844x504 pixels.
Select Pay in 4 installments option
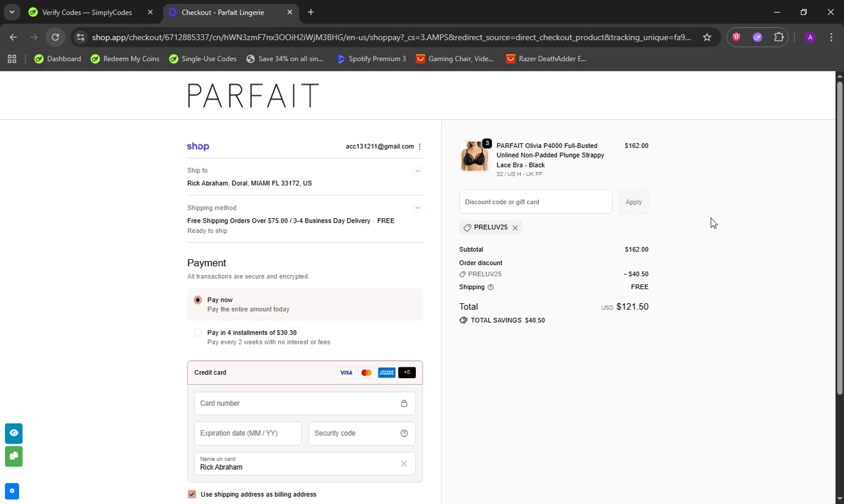pos(197,332)
